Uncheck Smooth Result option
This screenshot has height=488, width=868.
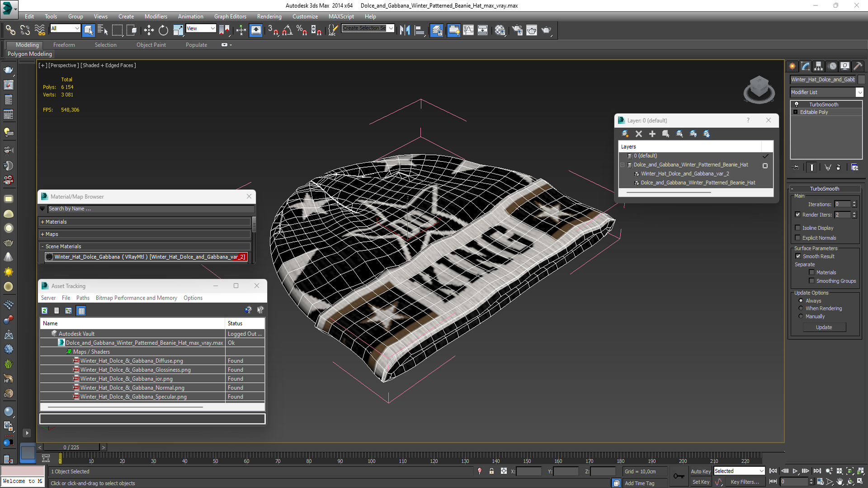tap(798, 256)
